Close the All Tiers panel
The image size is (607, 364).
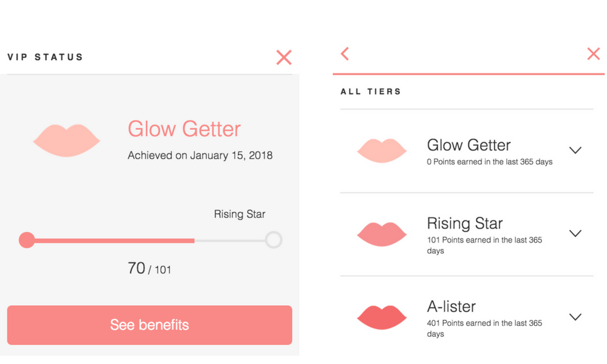594,54
